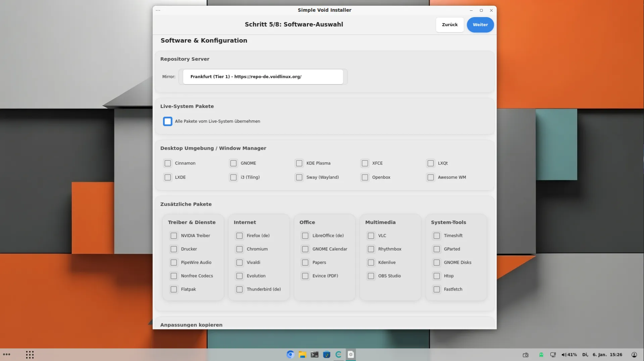Open the date and time clock
Image resolution: width=644 pixels, height=361 pixels.
tap(602, 355)
